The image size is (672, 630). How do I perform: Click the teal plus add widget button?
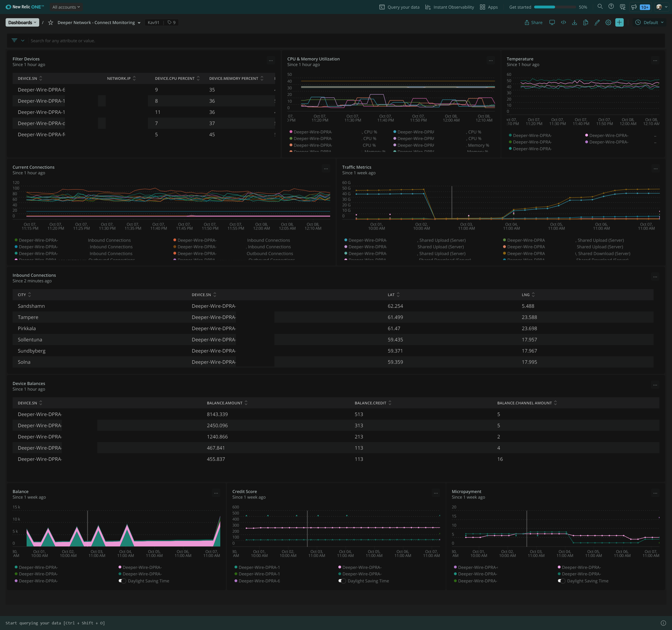pos(619,22)
